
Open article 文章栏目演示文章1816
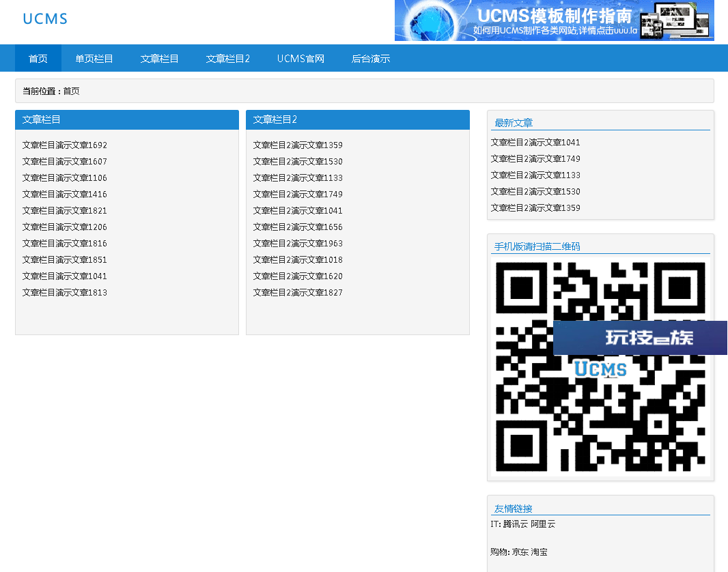click(64, 244)
